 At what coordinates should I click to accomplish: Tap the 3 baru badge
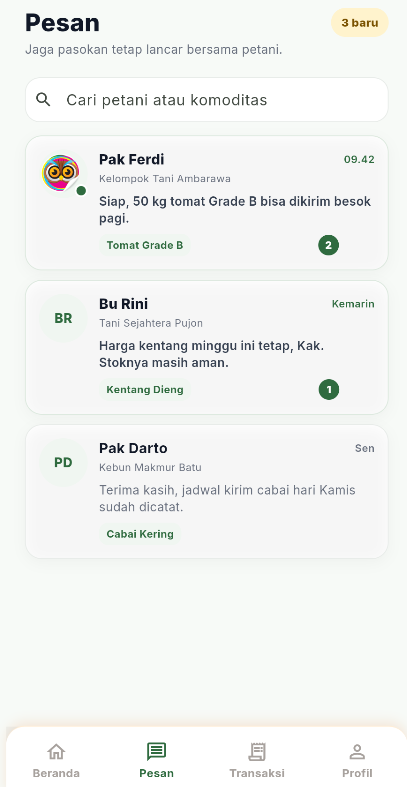(360, 23)
